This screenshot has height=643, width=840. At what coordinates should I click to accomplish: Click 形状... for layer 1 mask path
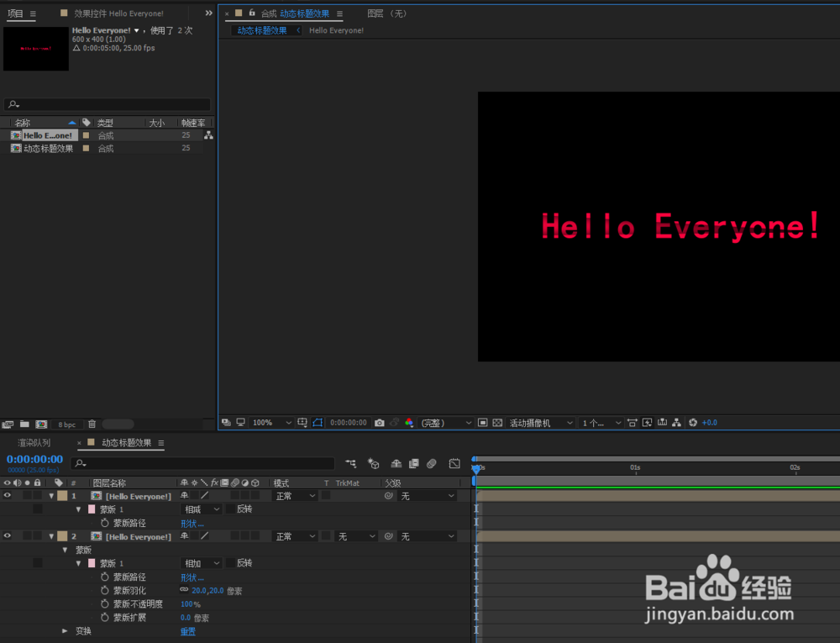click(192, 524)
